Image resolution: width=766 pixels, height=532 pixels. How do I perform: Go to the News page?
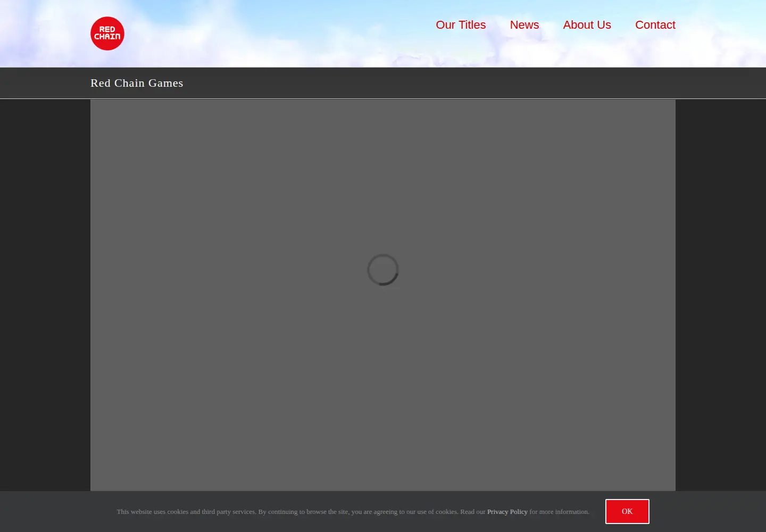coord(524,25)
